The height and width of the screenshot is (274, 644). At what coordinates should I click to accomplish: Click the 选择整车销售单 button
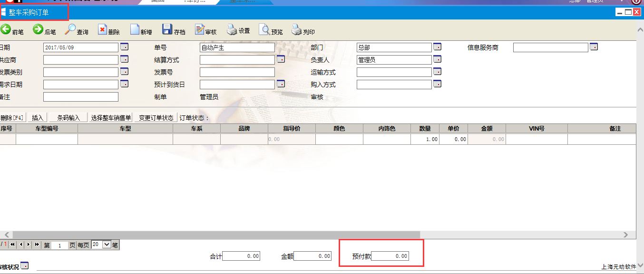point(111,118)
